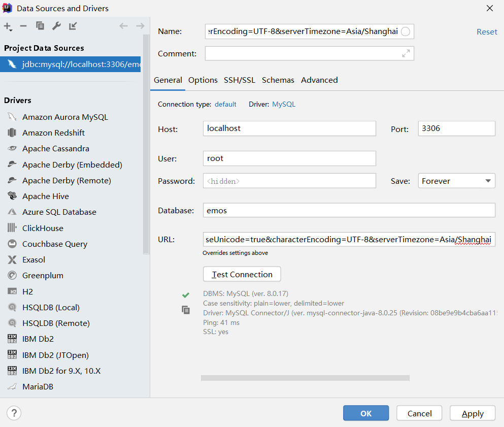504x427 pixels.
Task: Duplicate the selected data source
Action: point(40,26)
